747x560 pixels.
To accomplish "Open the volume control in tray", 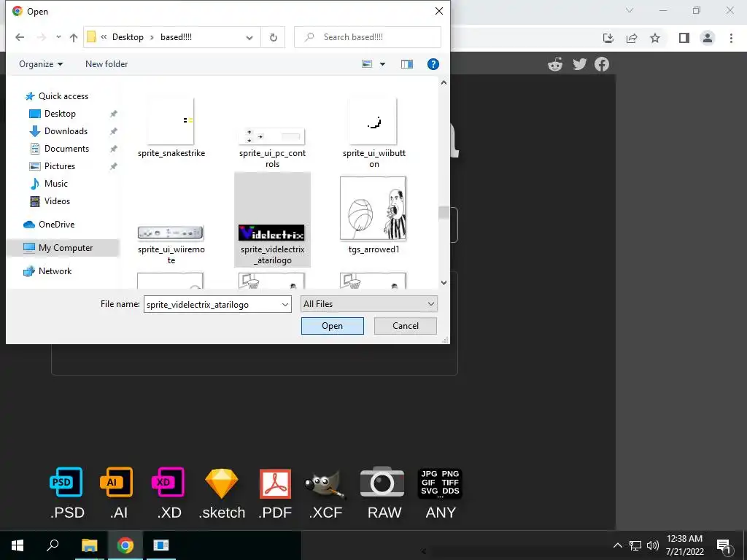I will click(x=653, y=545).
